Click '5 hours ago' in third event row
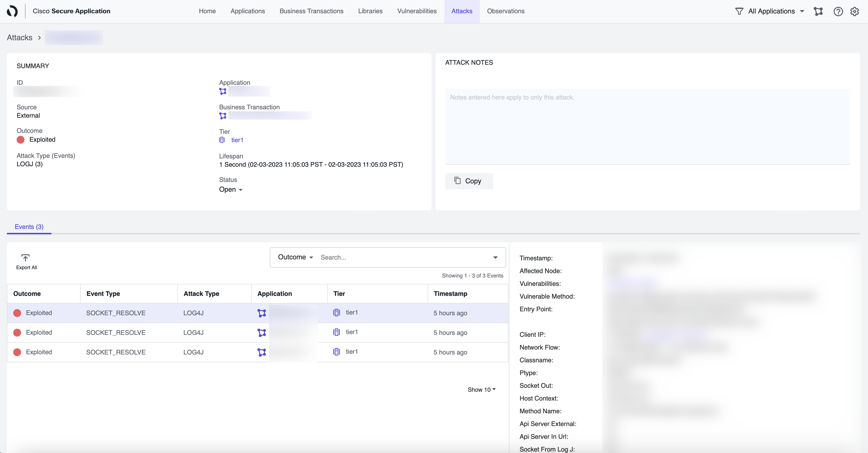This screenshot has width=868, height=453. (450, 352)
